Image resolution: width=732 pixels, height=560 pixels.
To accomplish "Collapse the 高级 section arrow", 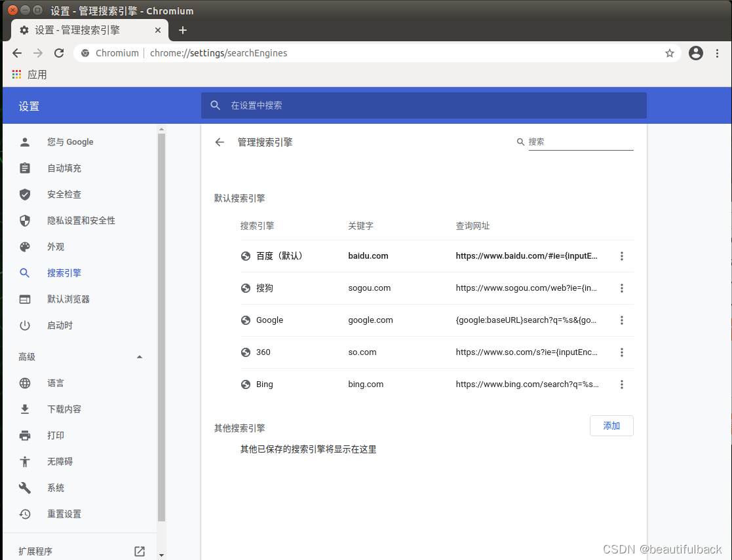I will [x=139, y=357].
